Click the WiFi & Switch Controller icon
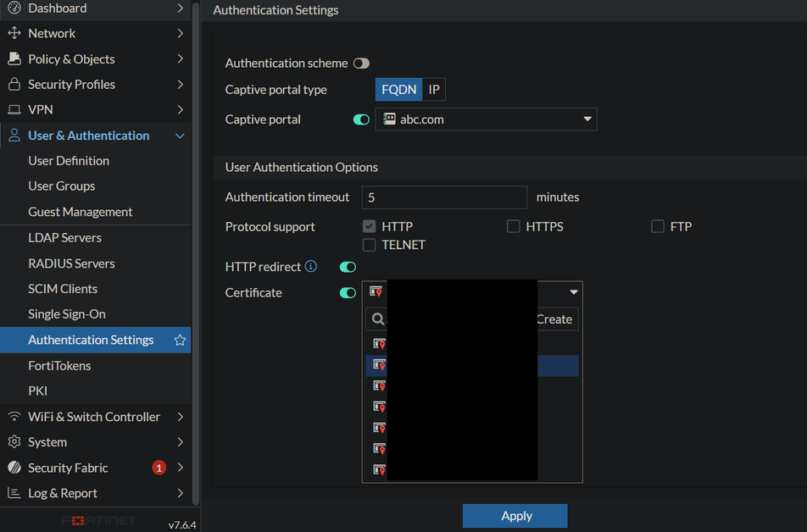Image resolution: width=807 pixels, height=532 pixels. 14,416
